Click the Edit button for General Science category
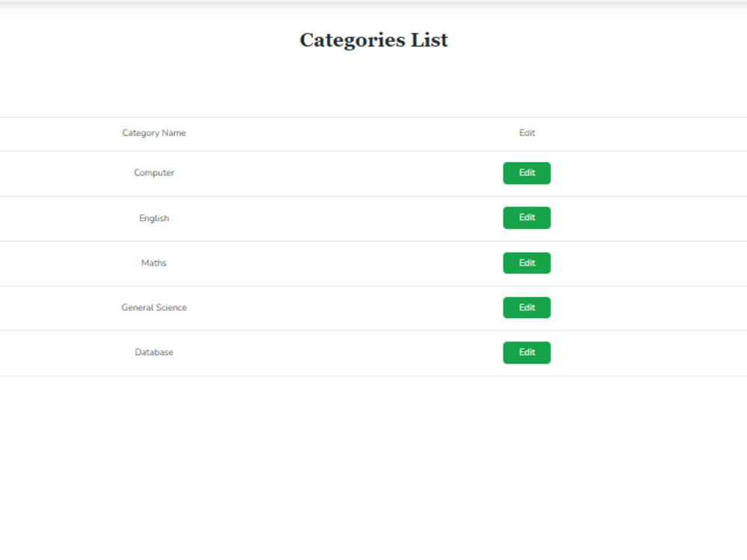Viewport: 747px width, 560px height. 527,307
